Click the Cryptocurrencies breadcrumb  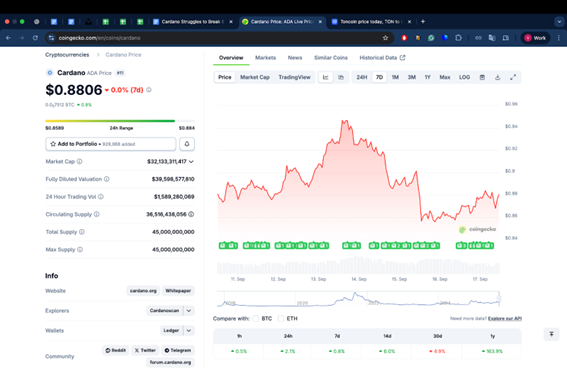[67, 55]
